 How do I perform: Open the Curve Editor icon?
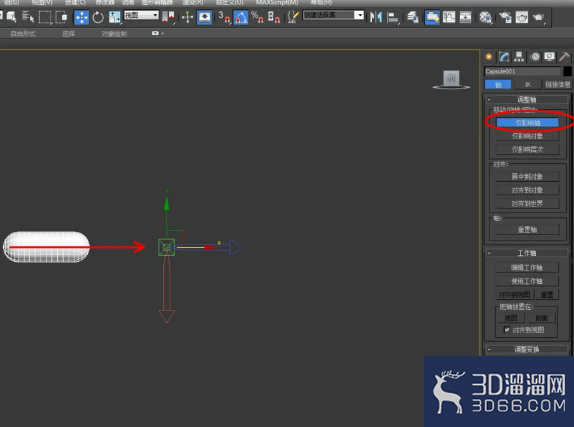[x=449, y=17]
